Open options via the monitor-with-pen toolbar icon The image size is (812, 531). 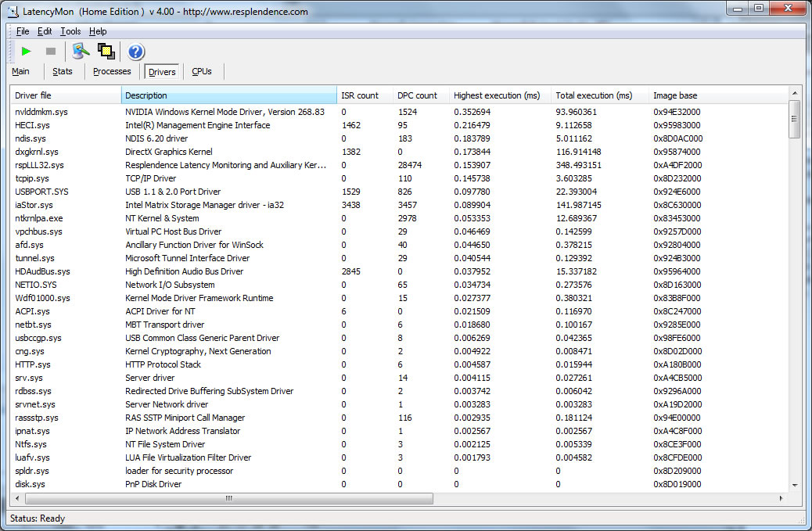80,52
